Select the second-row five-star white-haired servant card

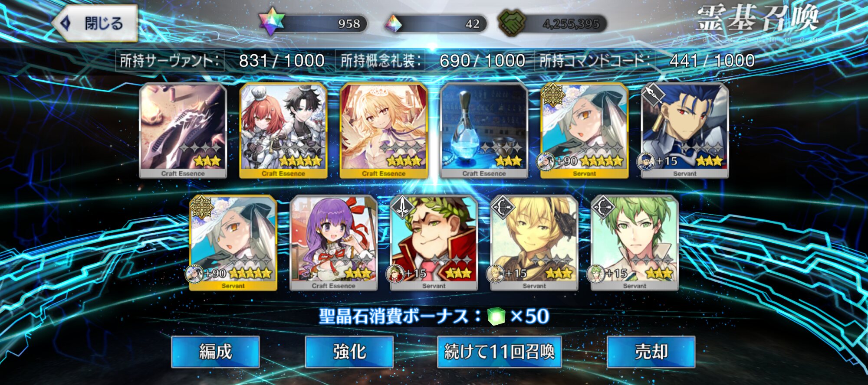point(233,243)
